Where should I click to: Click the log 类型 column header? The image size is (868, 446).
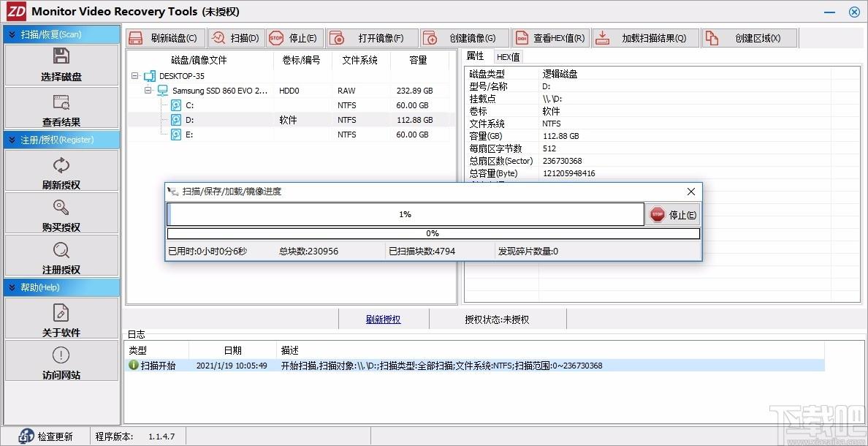coord(156,351)
